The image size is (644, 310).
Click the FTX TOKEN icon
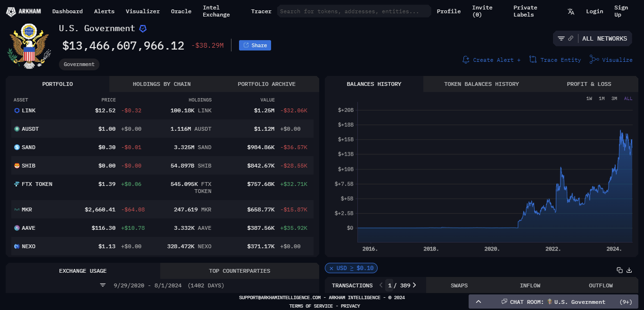17,184
